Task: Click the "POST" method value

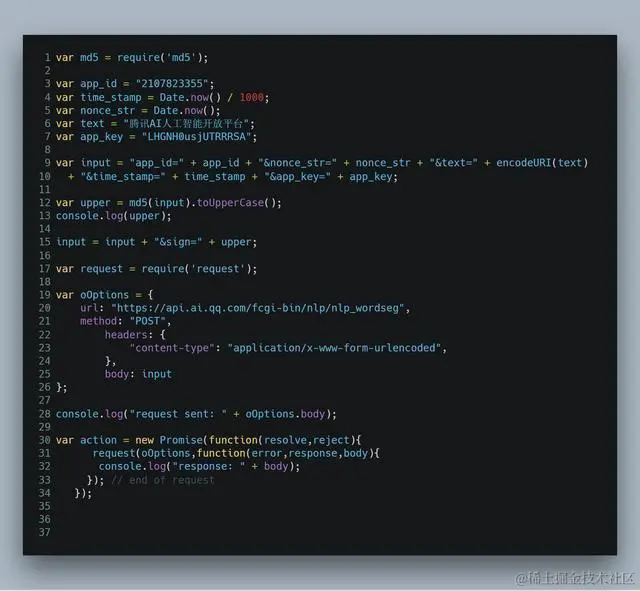Action: 147,321
